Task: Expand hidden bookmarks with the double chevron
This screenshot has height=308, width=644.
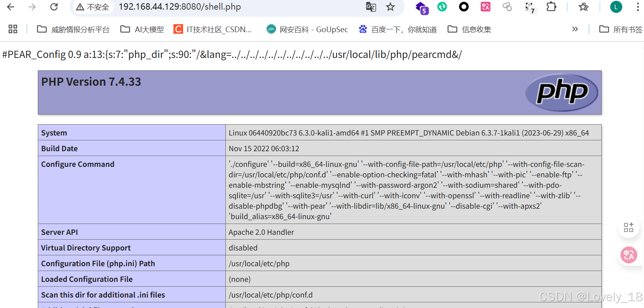Action: tap(575, 29)
